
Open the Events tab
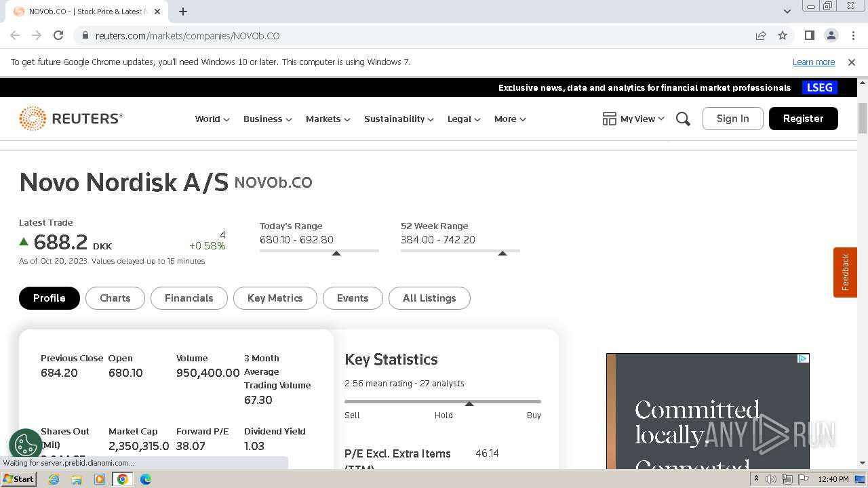[353, 298]
